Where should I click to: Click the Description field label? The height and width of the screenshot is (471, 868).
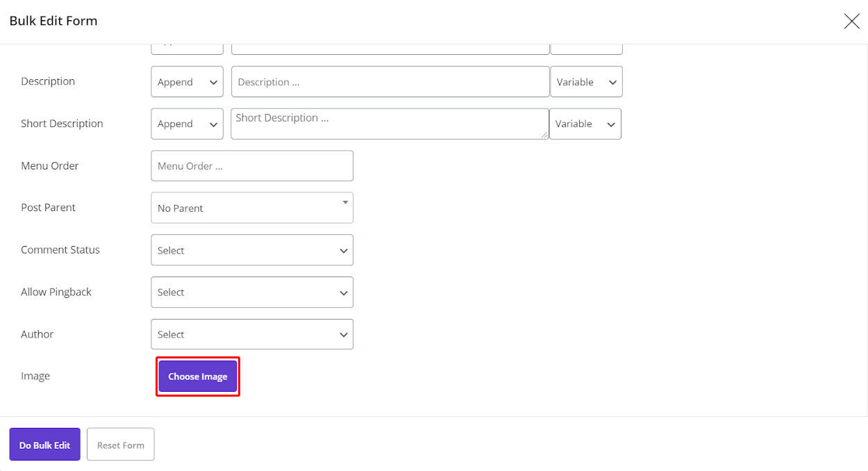click(x=48, y=81)
